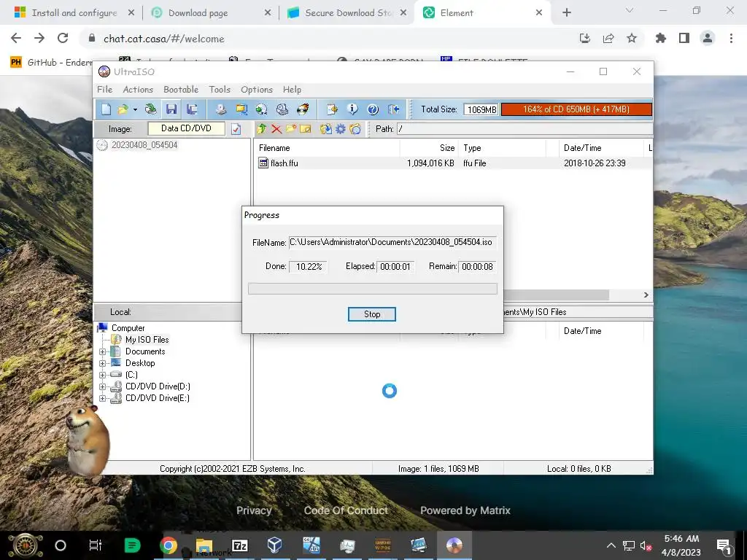Switch to Install and configure Chrome tab
747x560 pixels.
click(x=74, y=13)
